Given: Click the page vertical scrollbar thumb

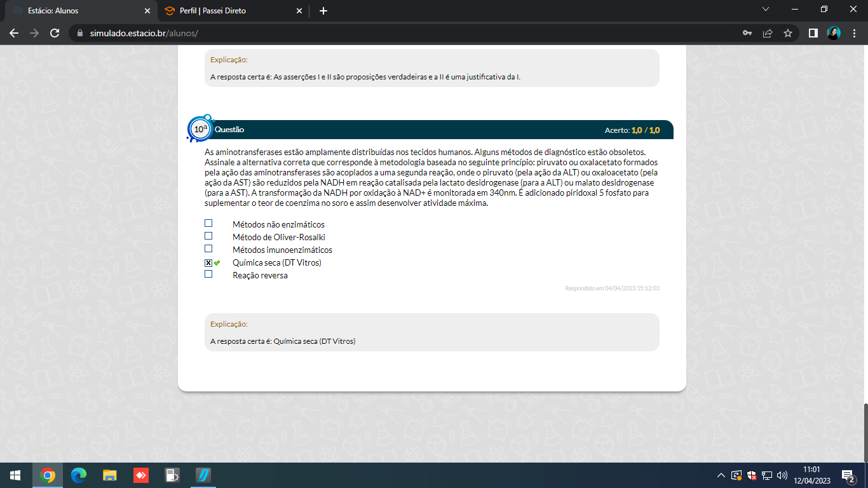Looking at the screenshot, I should (x=864, y=432).
